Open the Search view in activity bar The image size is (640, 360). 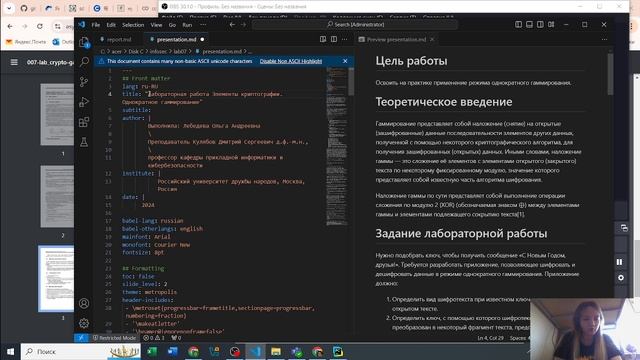[84, 62]
